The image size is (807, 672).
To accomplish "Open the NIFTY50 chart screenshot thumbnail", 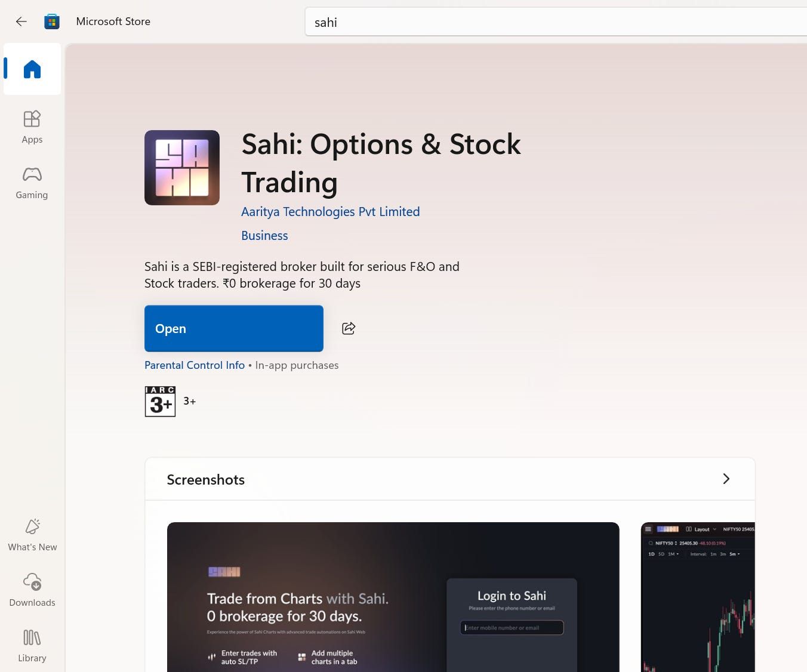I will tap(697, 597).
